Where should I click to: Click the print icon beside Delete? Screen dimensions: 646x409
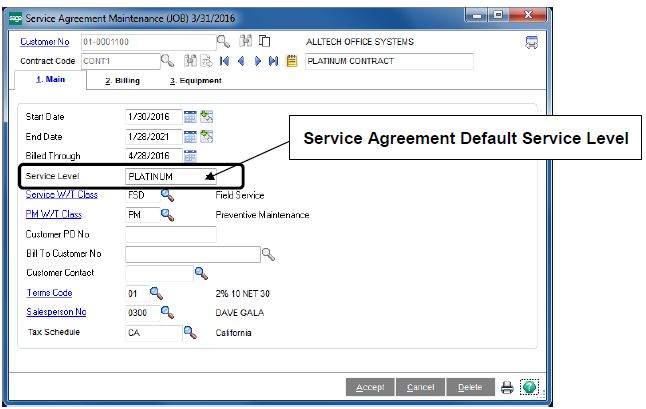[x=507, y=387]
